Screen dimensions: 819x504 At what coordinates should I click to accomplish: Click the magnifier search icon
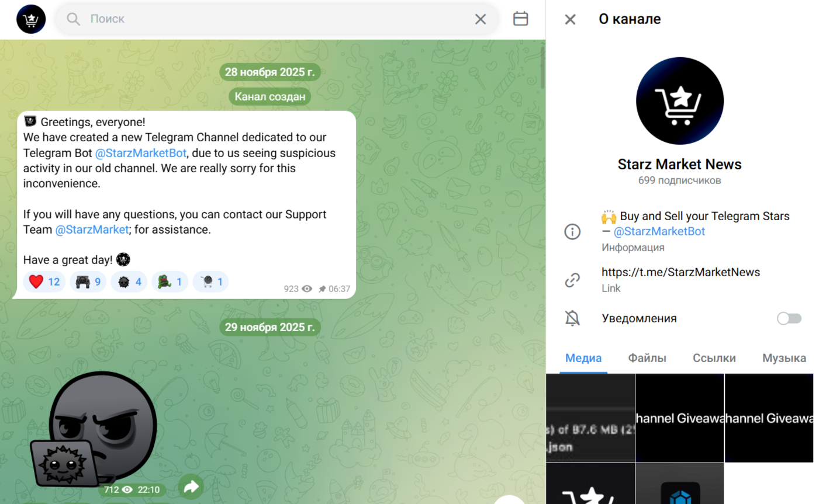73,19
